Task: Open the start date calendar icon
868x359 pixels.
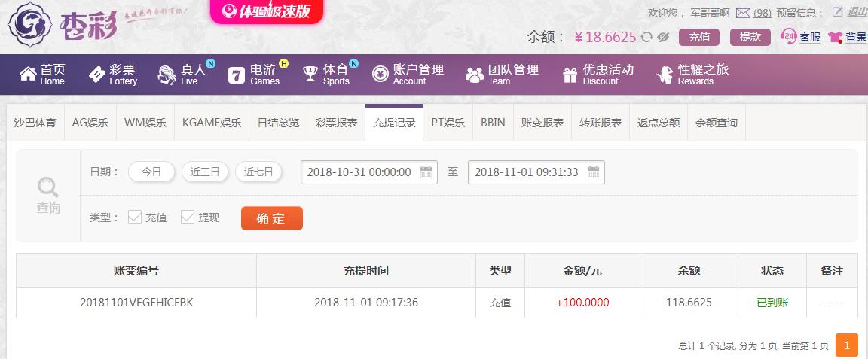Action: [x=426, y=172]
